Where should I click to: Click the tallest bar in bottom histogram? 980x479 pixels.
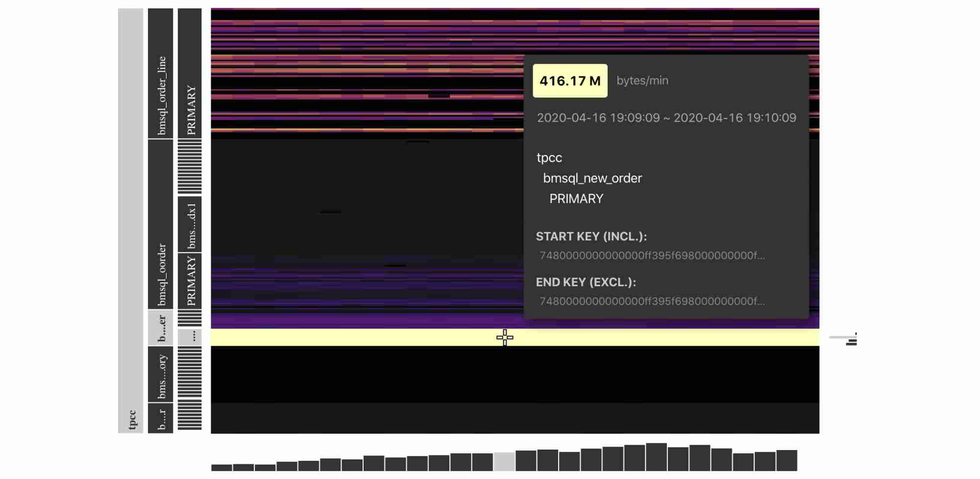(x=656, y=457)
